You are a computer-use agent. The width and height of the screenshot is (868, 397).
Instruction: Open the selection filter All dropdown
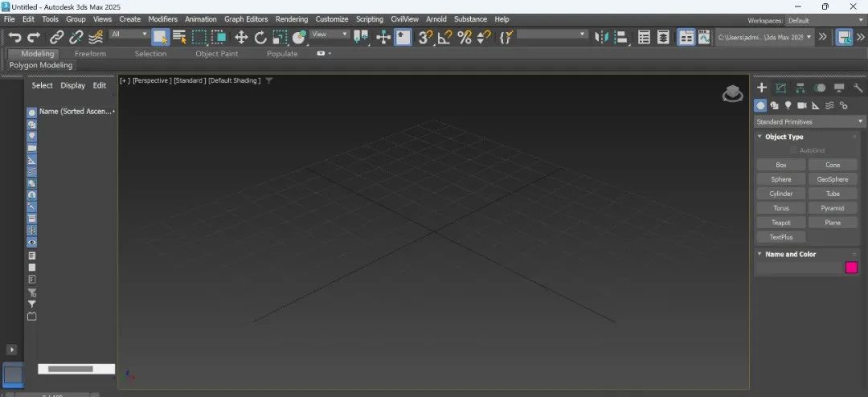pos(129,35)
